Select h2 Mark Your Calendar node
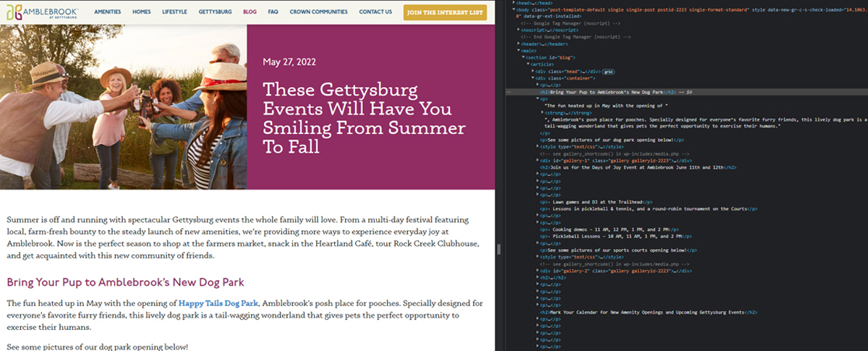 [648, 312]
